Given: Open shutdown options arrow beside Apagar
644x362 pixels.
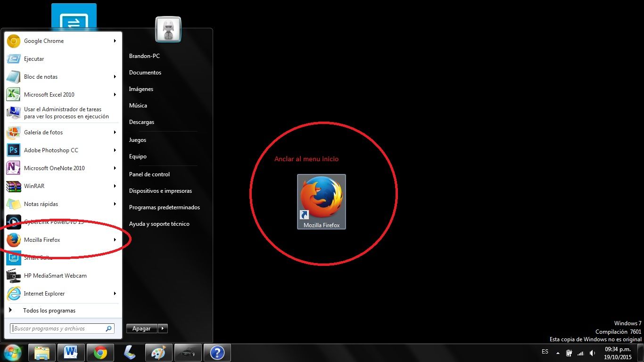Looking at the screenshot, I should 163,329.
